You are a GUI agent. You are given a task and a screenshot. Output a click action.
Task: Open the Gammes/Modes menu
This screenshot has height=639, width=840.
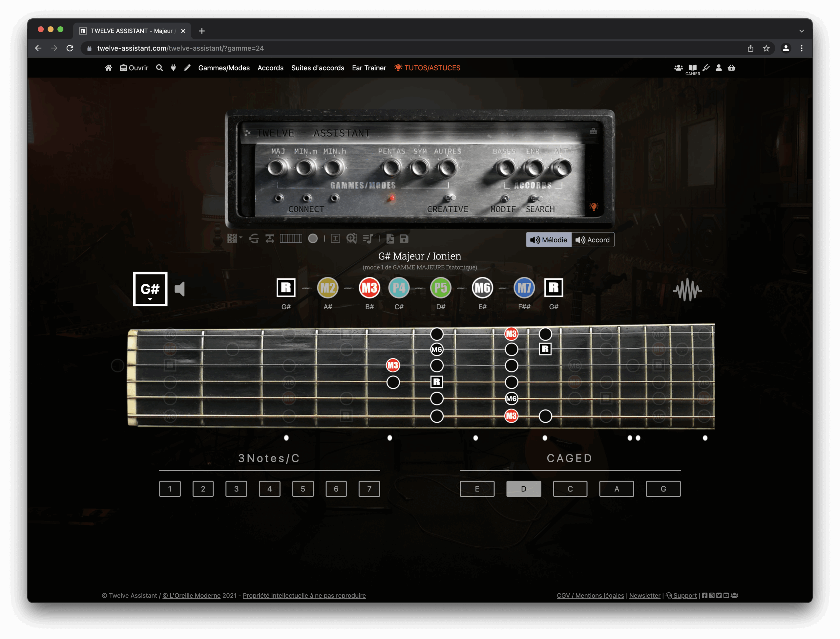(224, 68)
